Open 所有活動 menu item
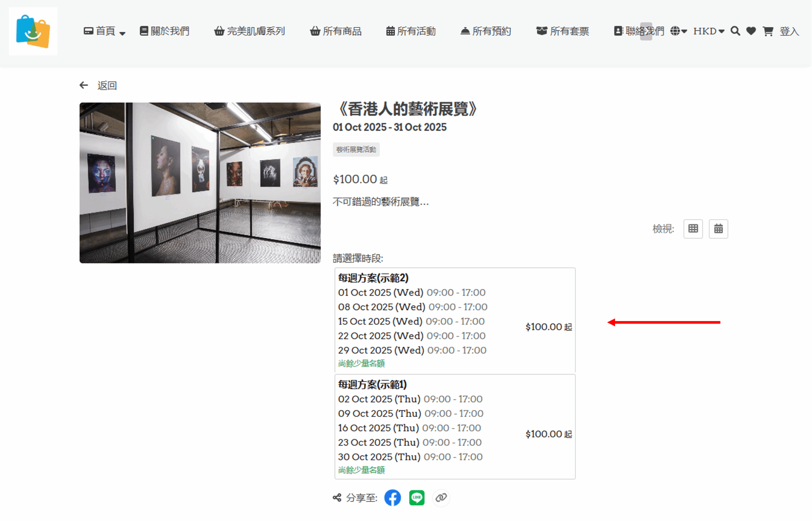The height and width of the screenshot is (521, 812). (x=411, y=31)
